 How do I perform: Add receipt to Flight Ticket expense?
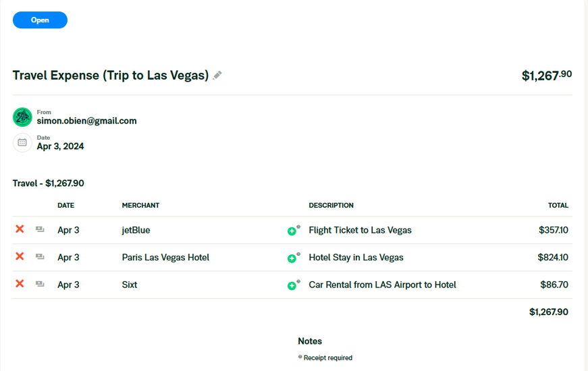point(292,231)
